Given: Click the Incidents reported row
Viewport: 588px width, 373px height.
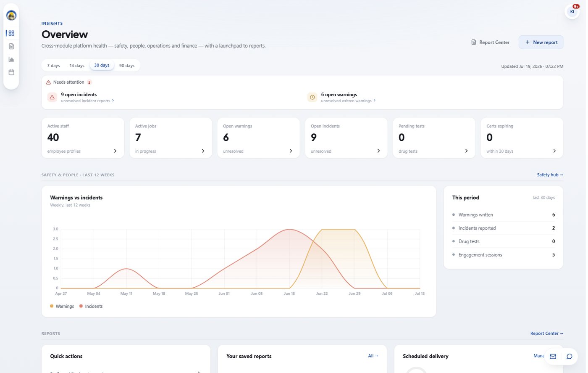Looking at the screenshot, I should [x=503, y=228].
